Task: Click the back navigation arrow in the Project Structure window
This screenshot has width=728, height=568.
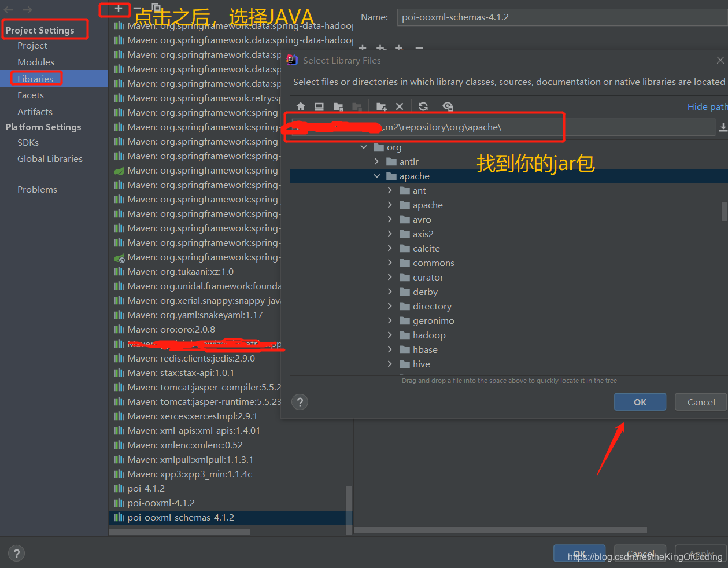Action: tap(9, 9)
